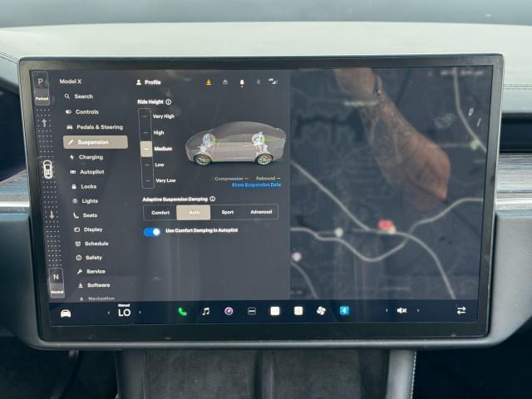Tap the muted speaker volume icon

click(401, 310)
